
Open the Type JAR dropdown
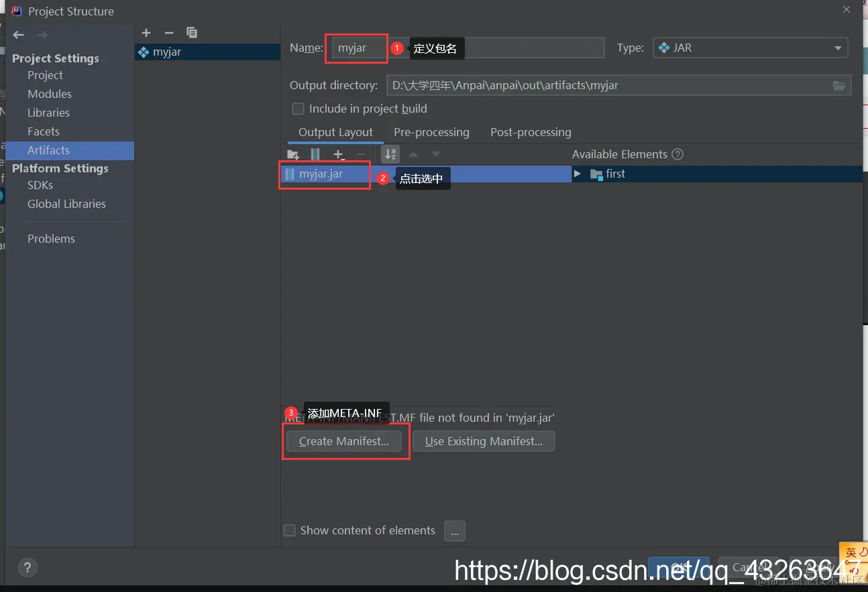pos(750,48)
